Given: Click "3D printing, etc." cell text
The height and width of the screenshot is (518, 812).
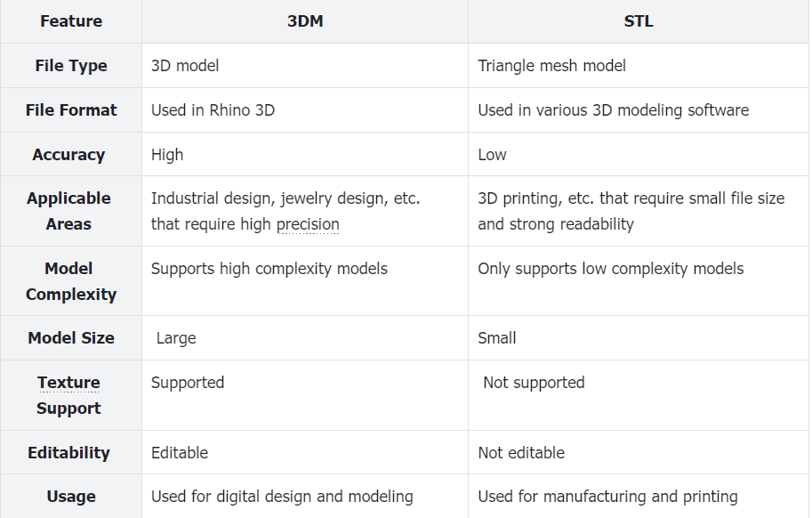Looking at the screenshot, I should click(x=631, y=211).
